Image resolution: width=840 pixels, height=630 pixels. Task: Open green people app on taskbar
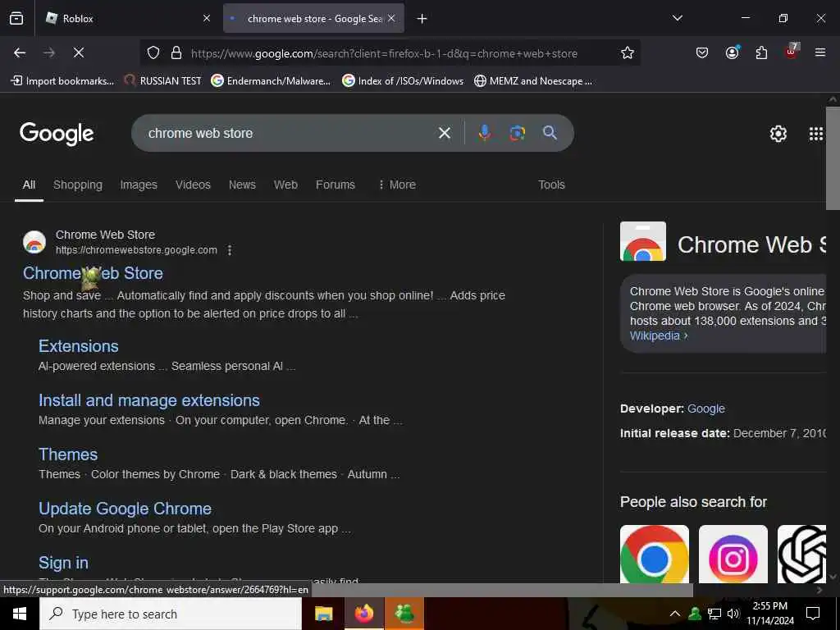pyautogui.click(x=404, y=614)
